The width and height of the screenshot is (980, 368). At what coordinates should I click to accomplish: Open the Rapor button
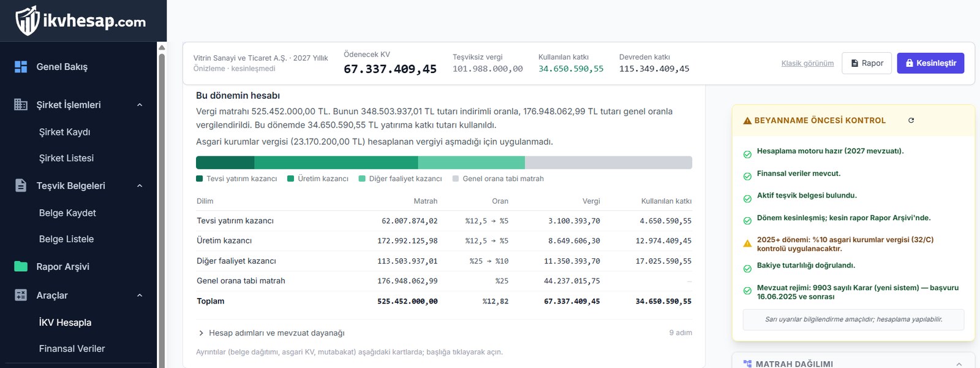point(867,63)
